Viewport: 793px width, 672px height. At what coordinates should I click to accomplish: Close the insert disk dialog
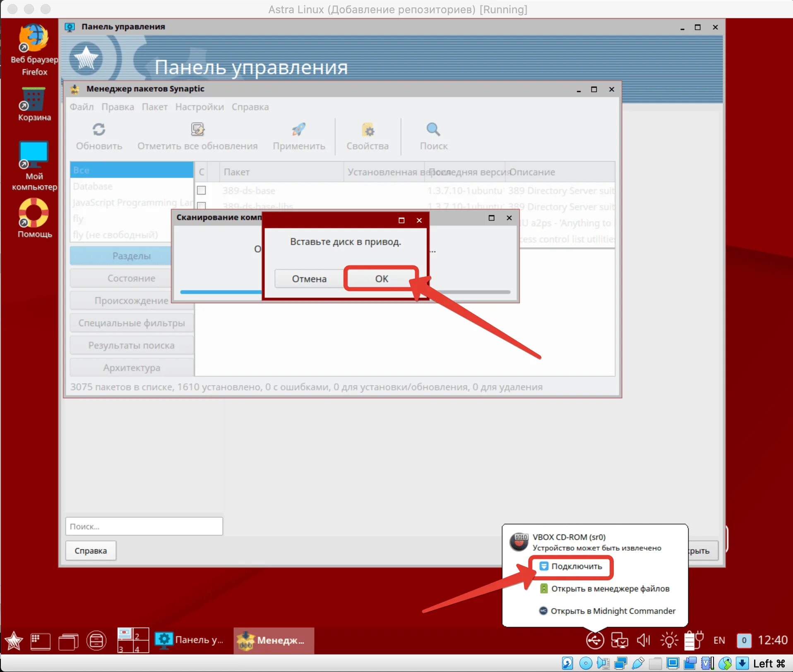pos(419,220)
